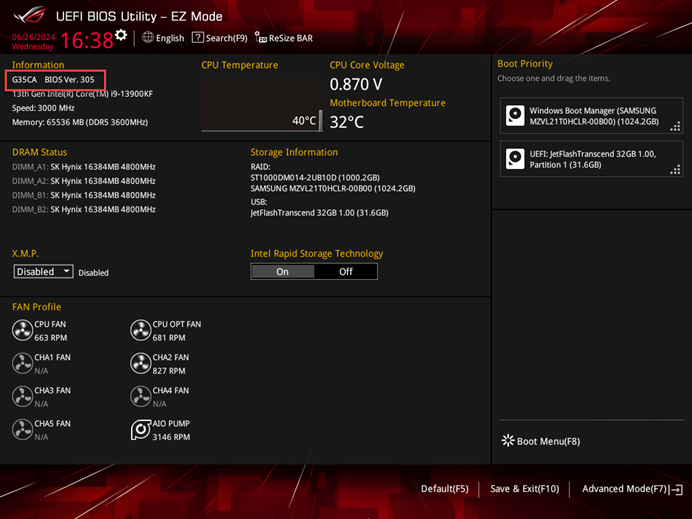This screenshot has width=692, height=519.
Task: Click 827 RPM CHA2 fan speed
Action: click(169, 371)
